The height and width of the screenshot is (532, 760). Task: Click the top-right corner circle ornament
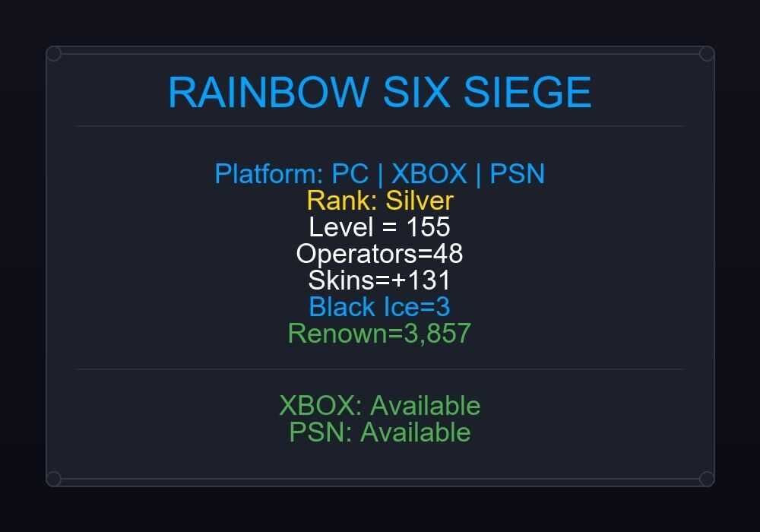click(707, 54)
